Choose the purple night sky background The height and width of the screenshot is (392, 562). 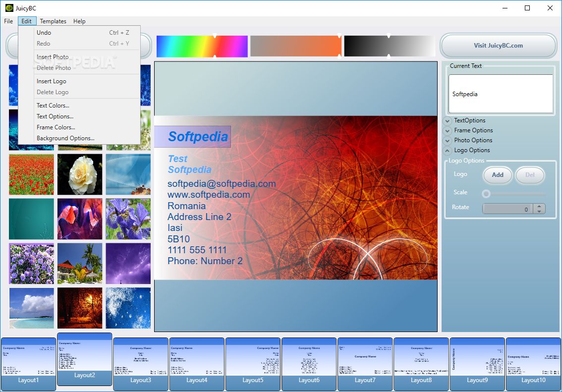point(128,264)
